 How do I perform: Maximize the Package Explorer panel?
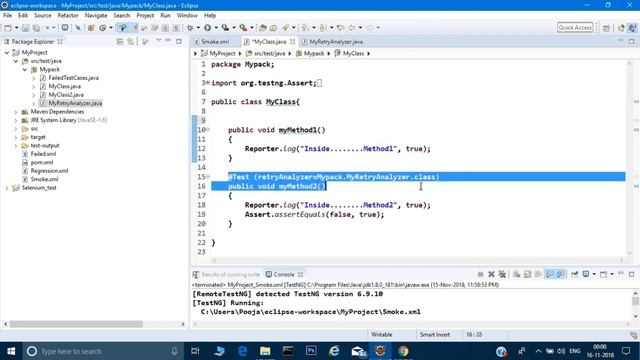click(179, 42)
